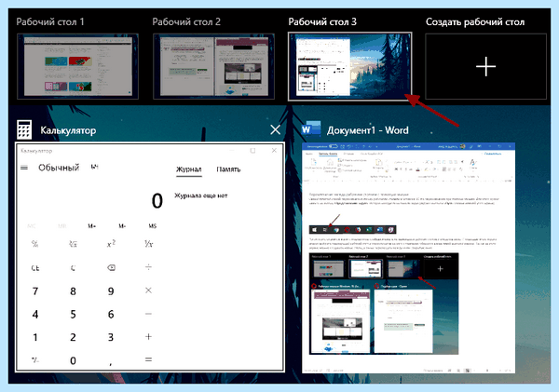Click digit 7 on the calculator
Viewport: 559px width, 392px height.
click(x=35, y=291)
